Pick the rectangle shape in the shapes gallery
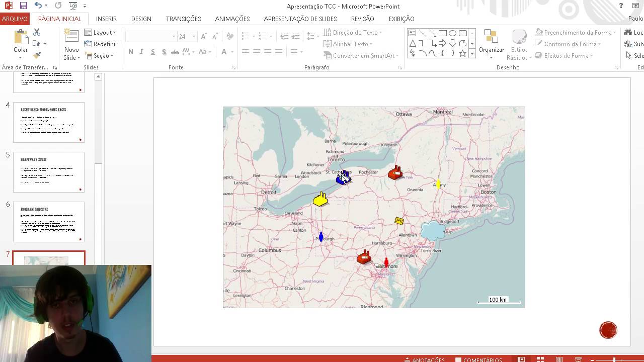This screenshot has height=362, width=644. coord(442,33)
